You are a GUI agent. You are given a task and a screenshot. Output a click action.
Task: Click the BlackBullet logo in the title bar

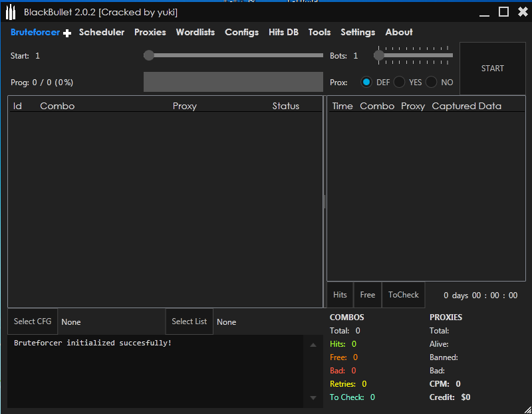(x=11, y=12)
